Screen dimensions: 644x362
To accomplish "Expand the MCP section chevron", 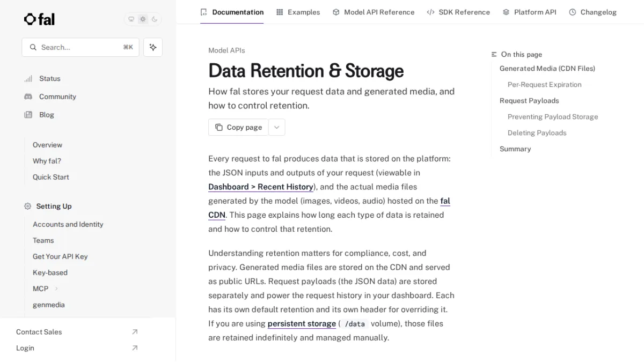I will click(x=56, y=289).
